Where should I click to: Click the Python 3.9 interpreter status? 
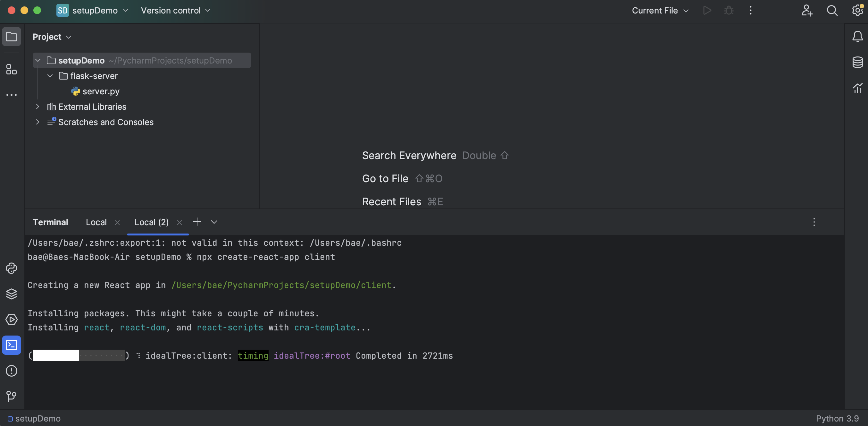837,418
